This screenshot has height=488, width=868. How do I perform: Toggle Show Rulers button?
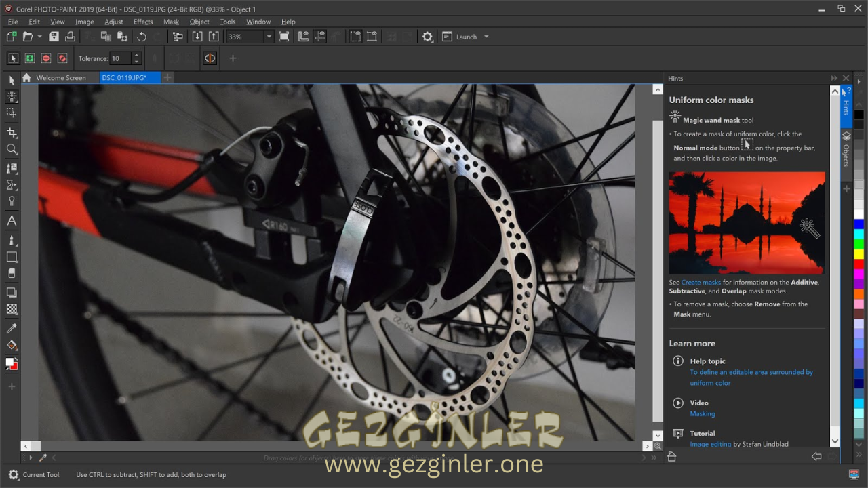click(303, 37)
